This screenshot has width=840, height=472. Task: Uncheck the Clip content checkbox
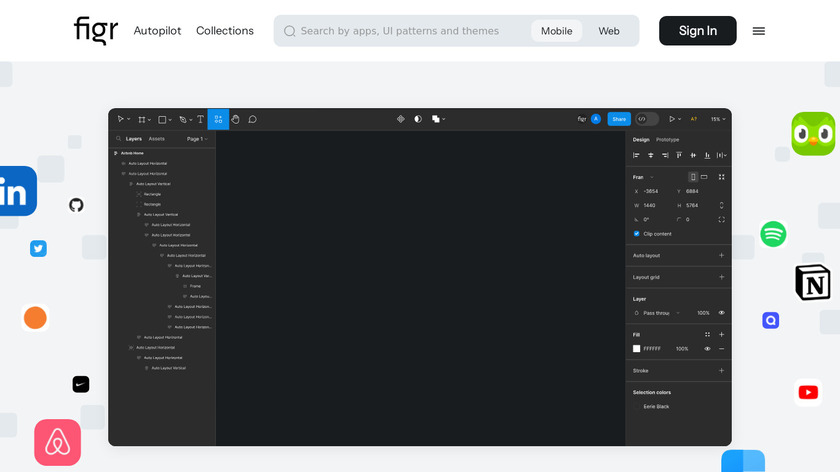636,234
